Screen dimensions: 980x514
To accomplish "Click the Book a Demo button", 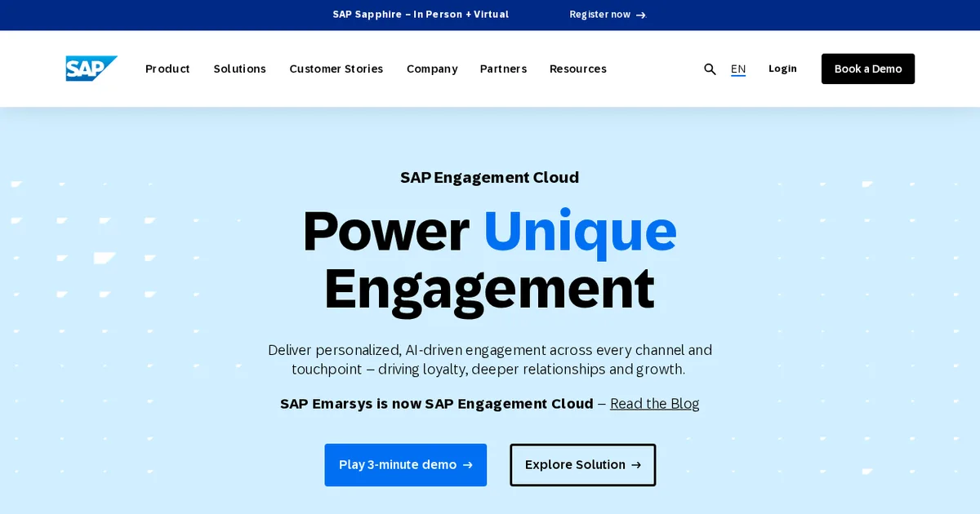I will click(868, 69).
